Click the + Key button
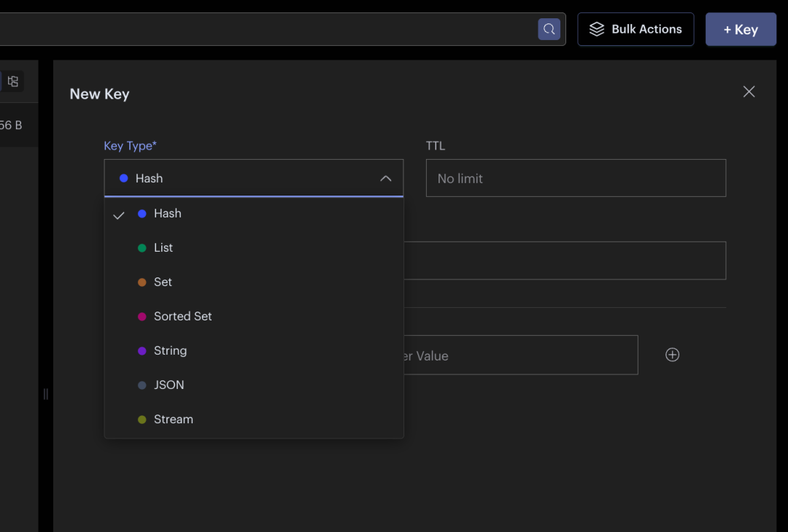 [x=741, y=29]
